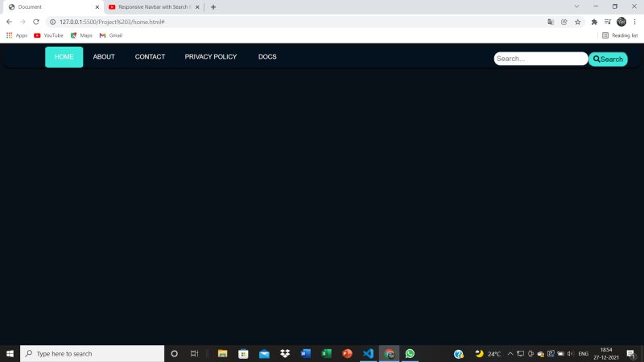
Task: Open the media control icon
Action: [x=608, y=22]
